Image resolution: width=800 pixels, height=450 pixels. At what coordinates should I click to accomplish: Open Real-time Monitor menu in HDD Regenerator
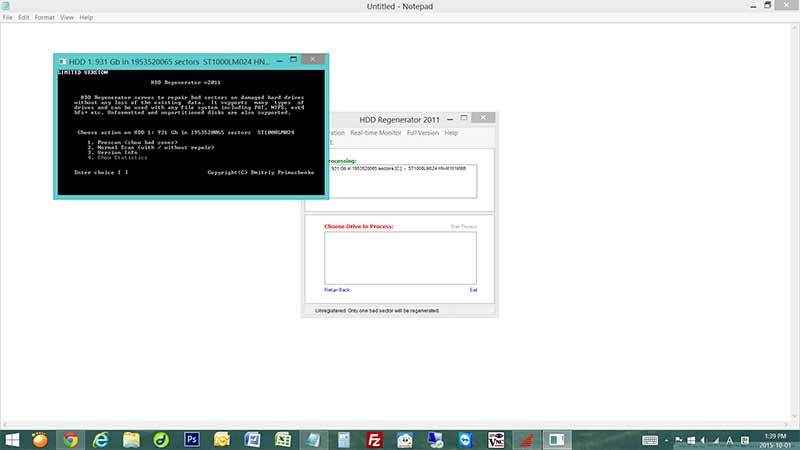(376, 133)
